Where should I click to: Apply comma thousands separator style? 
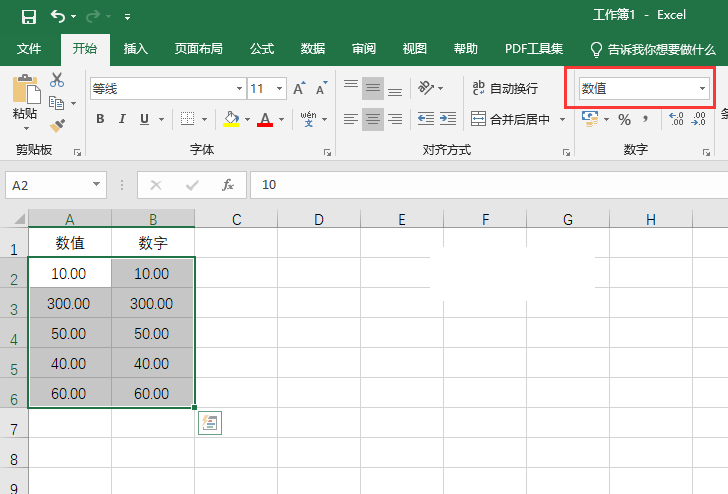click(x=645, y=119)
